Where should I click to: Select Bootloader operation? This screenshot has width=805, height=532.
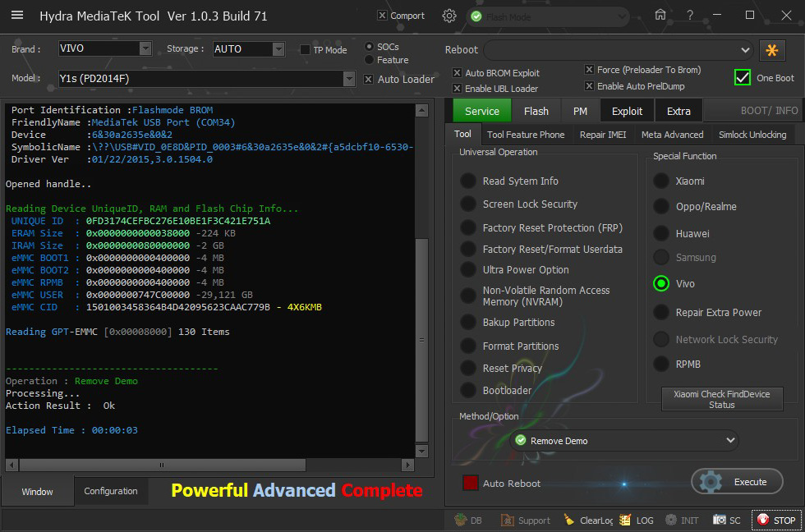click(467, 390)
